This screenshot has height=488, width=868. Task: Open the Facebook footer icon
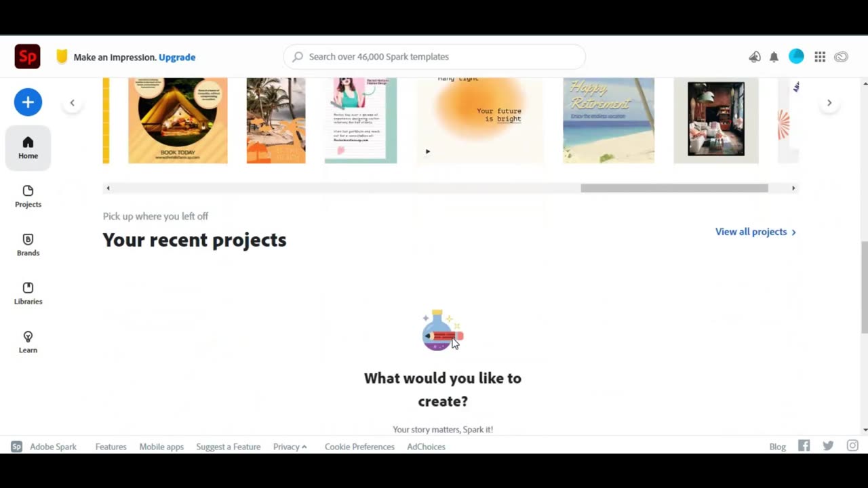point(804,446)
